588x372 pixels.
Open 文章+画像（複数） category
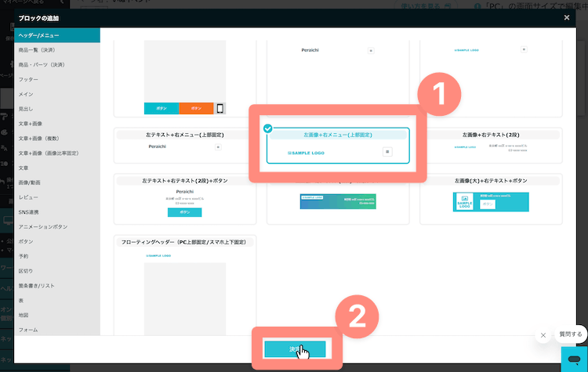coord(57,139)
